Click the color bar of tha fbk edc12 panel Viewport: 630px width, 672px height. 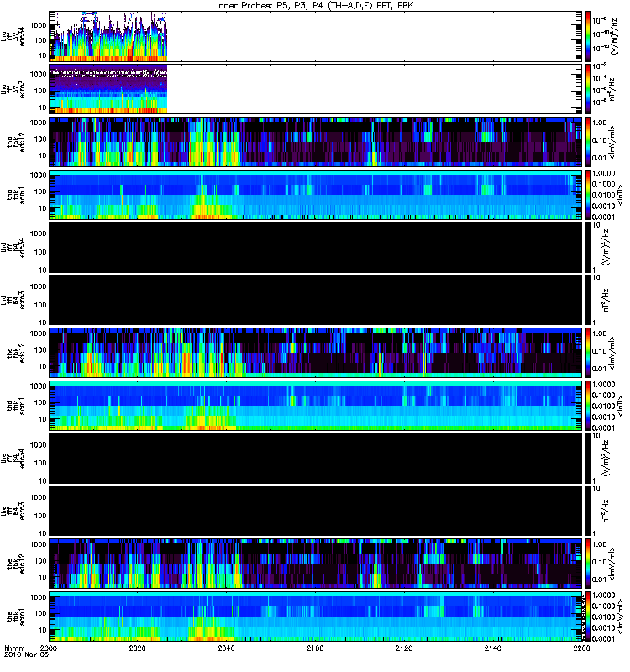point(588,142)
